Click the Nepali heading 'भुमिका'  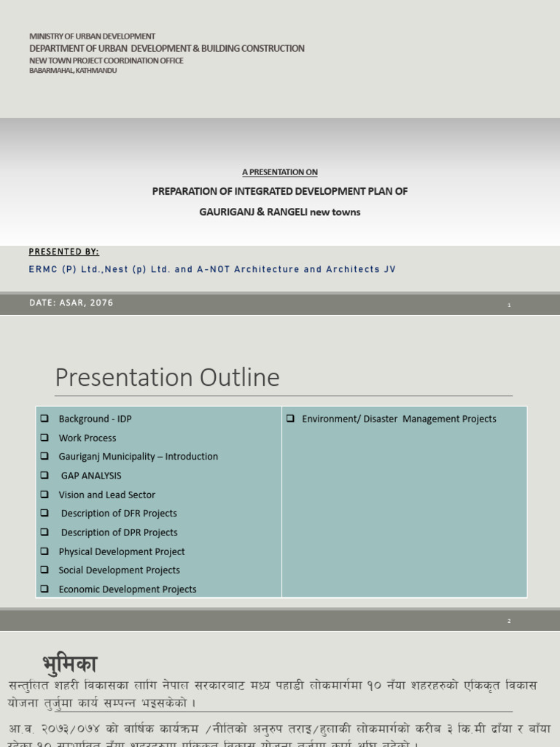pyautogui.click(x=70, y=664)
